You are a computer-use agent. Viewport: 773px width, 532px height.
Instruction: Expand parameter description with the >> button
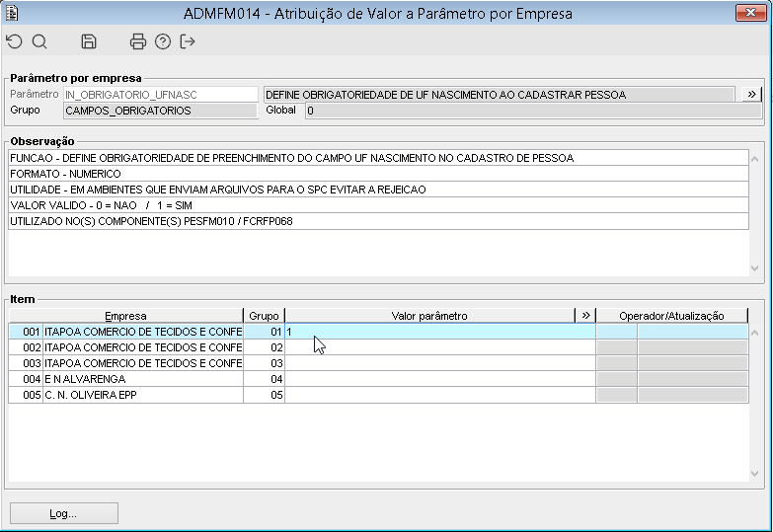(x=751, y=94)
